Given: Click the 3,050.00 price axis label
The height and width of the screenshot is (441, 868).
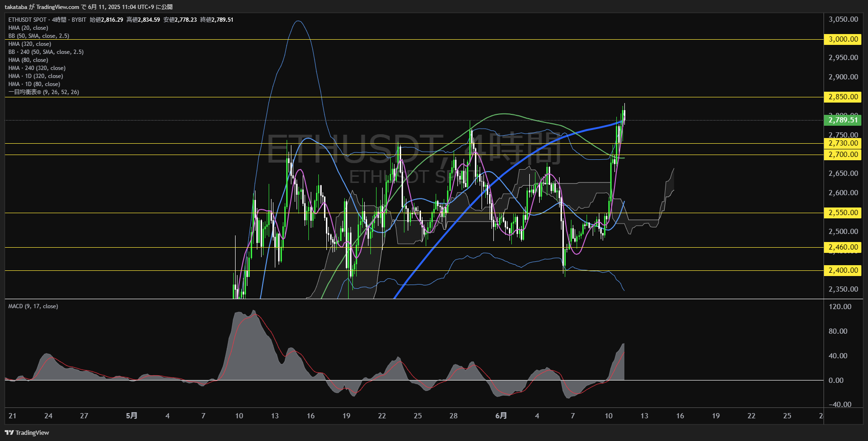Looking at the screenshot, I should 843,19.
